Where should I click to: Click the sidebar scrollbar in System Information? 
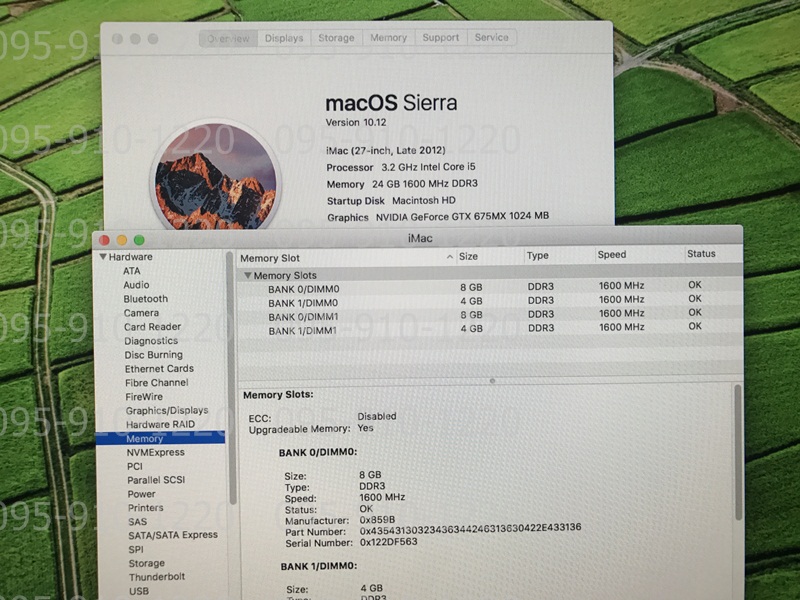pyautogui.click(x=232, y=378)
